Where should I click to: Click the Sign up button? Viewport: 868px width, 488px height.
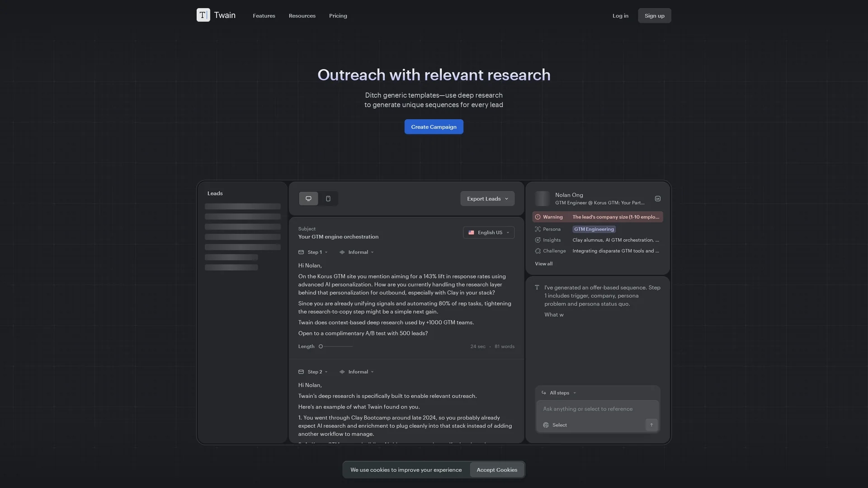click(x=655, y=16)
